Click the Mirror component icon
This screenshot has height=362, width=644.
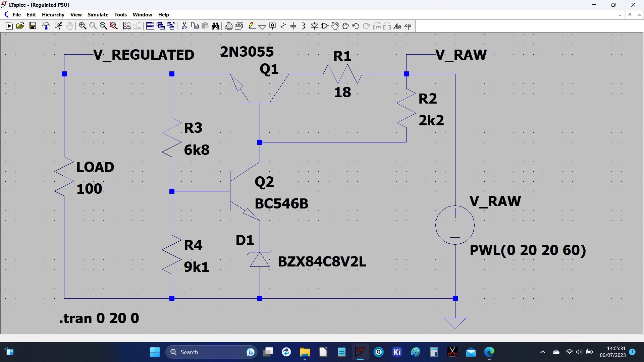tap(387, 26)
